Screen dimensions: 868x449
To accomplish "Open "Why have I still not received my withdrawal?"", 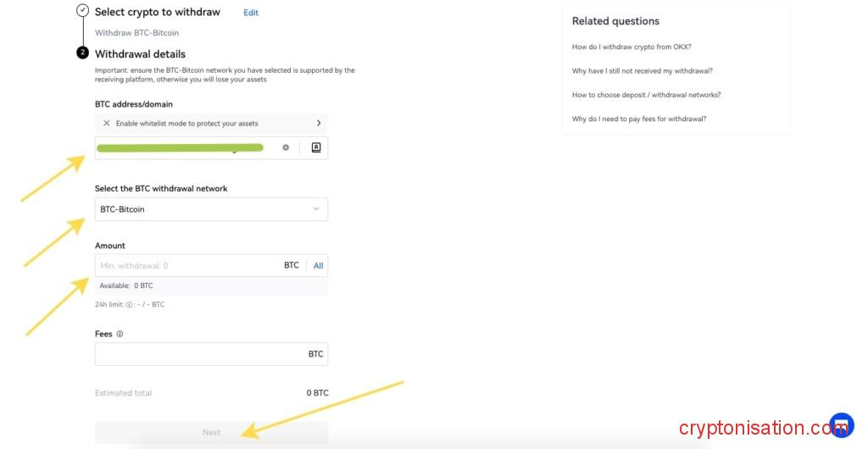I will 642,71.
